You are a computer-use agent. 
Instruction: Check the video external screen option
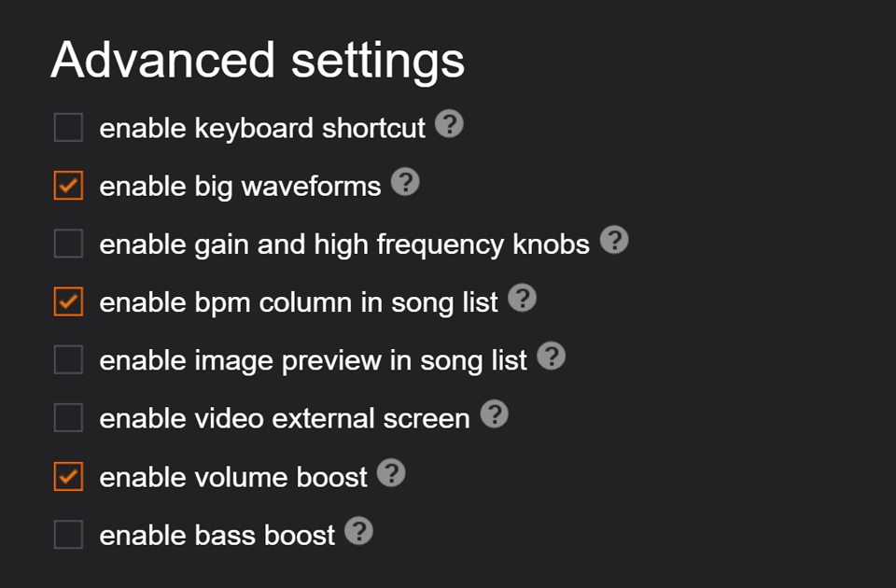tap(67, 418)
